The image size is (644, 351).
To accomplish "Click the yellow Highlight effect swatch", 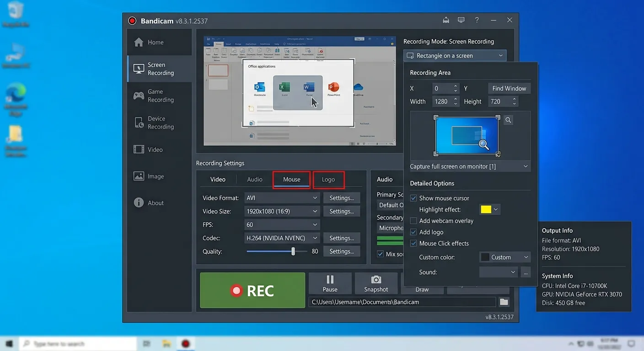I will pyautogui.click(x=486, y=210).
